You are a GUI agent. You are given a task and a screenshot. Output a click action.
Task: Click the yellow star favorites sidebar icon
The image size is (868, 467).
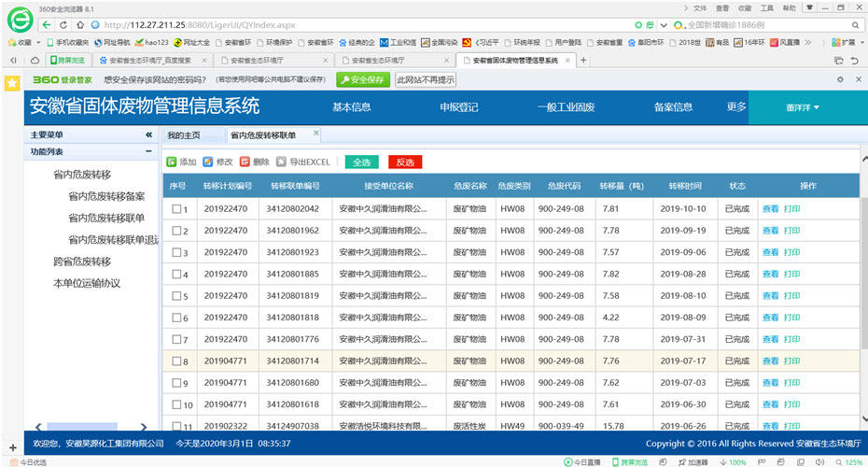pos(11,82)
